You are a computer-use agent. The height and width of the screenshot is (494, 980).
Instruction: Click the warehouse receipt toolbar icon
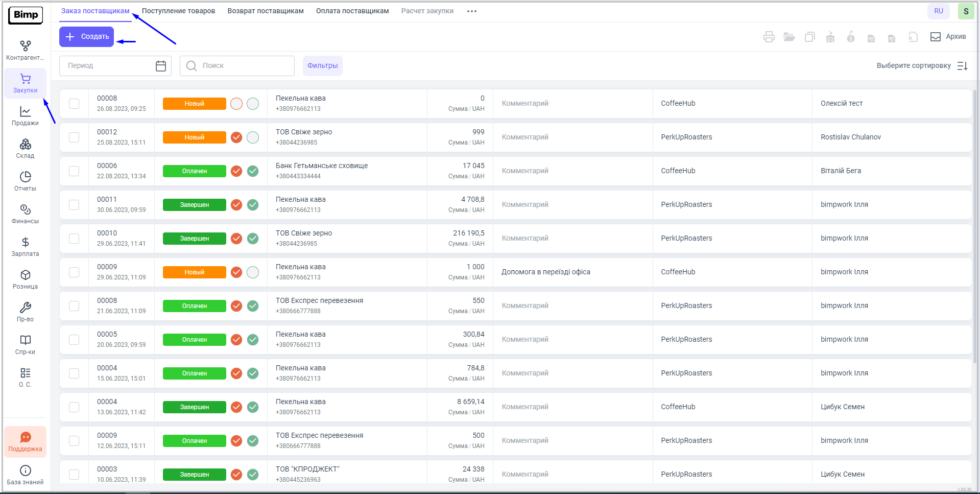point(830,37)
